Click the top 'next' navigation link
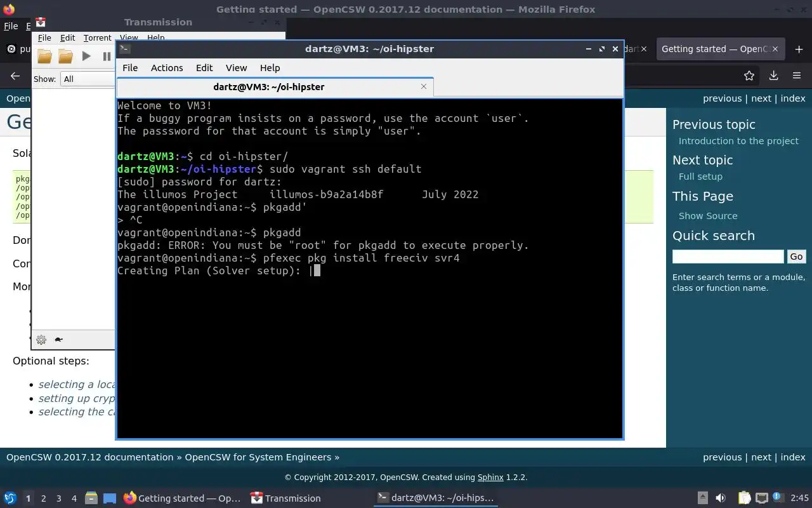The height and width of the screenshot is (508, 812). (x=761, y=98)
